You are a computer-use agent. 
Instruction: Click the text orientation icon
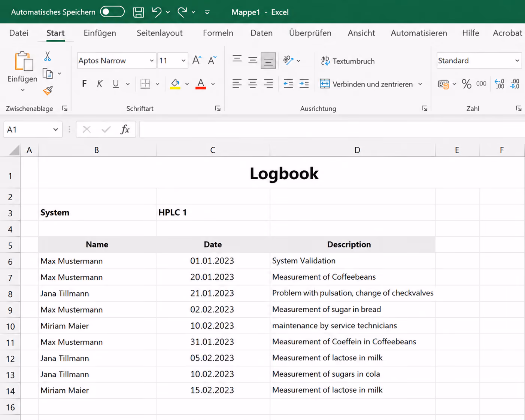(x=288, y=60)
